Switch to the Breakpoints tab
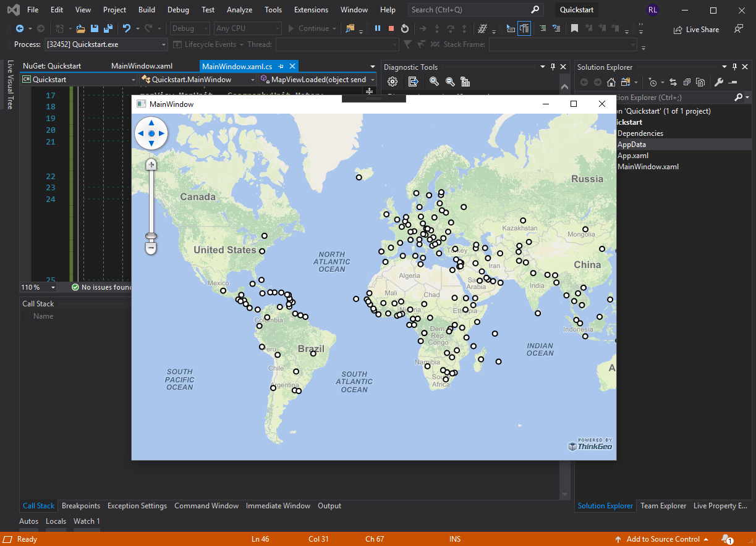 tap(81, 506)
